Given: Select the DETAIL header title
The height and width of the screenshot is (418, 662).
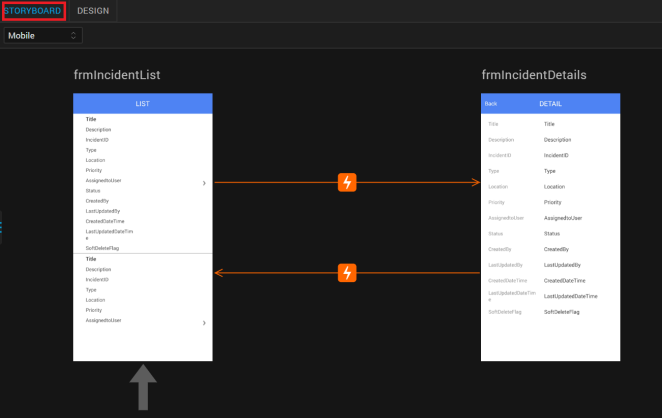Looking at the screenshot, I should click(550, 104).
